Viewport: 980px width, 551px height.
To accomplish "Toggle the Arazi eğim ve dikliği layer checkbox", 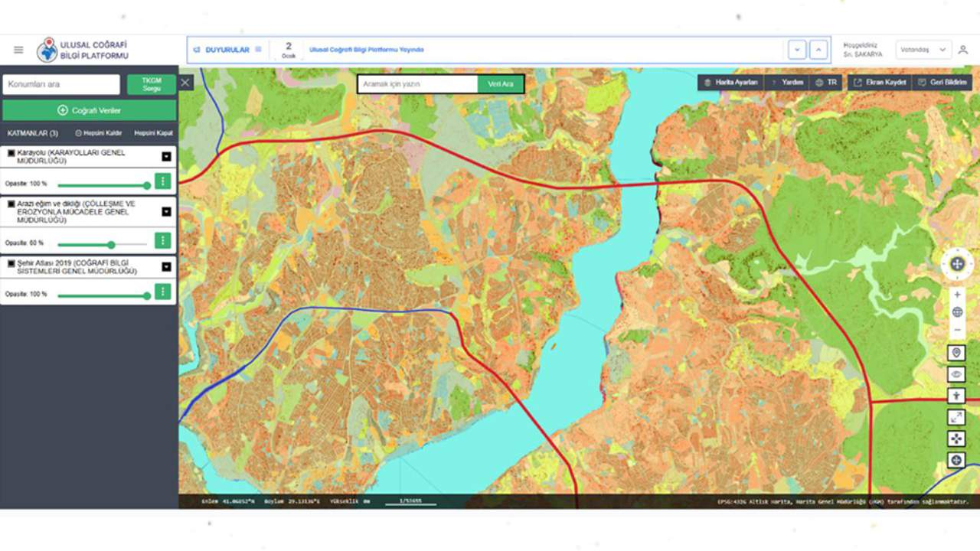I will (11, 204).
